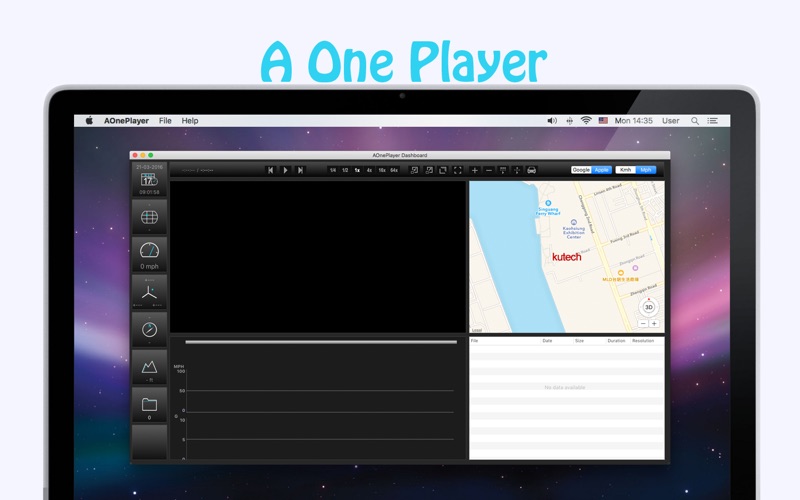Click the shrink video size icon
Viewport: 800px width, 500px height.
click(x=414, y=170)
